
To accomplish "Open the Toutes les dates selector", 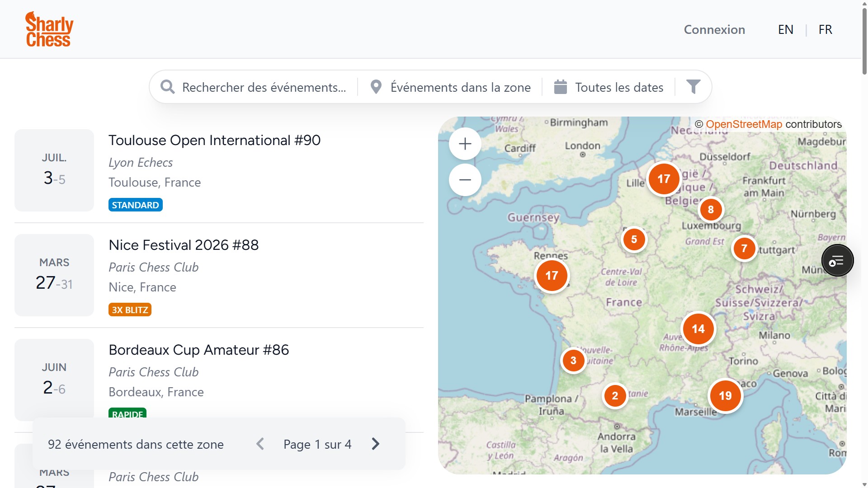I will [618, 87].
